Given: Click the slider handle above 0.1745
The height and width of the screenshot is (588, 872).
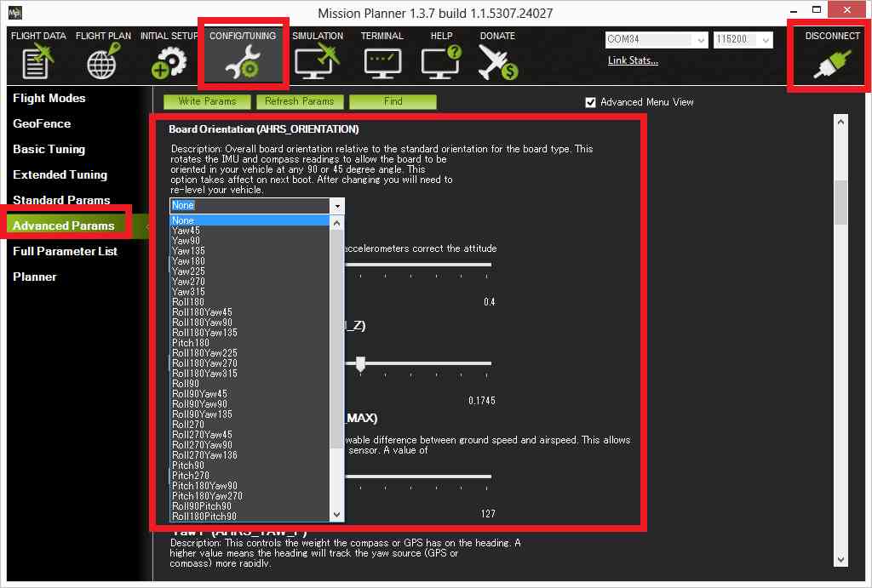Looking at the screenshot, I should [360, 364].
